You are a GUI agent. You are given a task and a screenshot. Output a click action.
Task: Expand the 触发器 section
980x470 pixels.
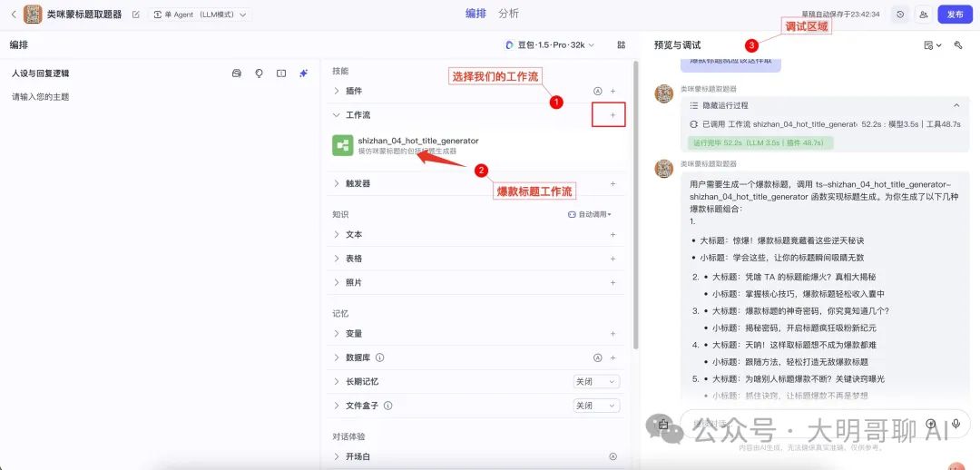pyautogui.click(x=337, y=184)
